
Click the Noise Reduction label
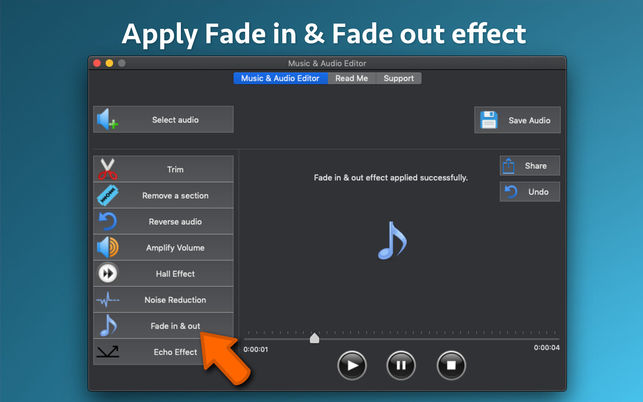(x=175, y=300)
